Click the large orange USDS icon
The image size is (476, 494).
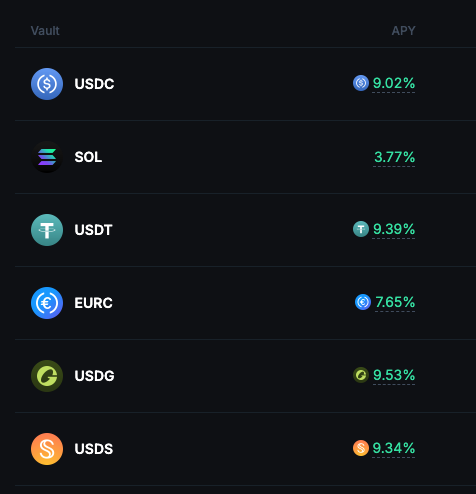(x=47, y=449)
